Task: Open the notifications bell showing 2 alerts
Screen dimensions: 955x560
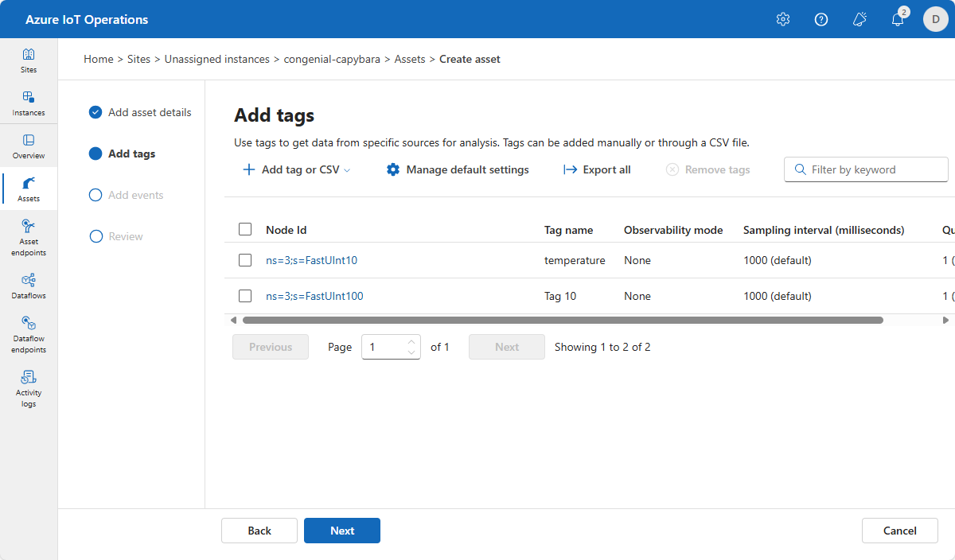Action: click(898, 19)
